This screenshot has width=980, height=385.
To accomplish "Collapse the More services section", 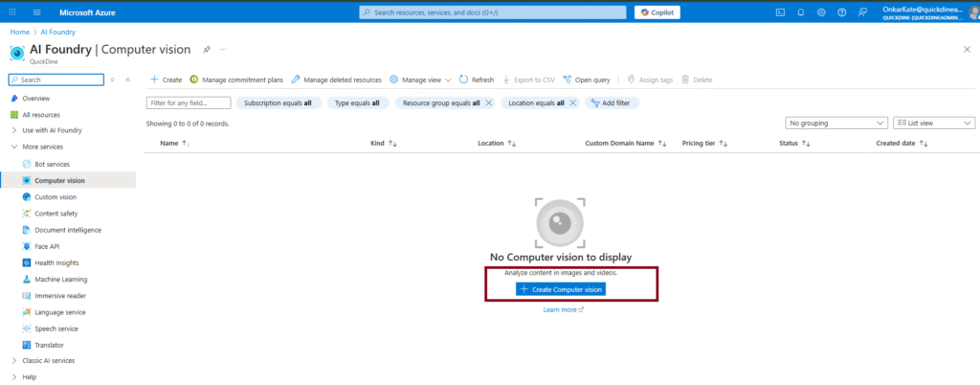I will coord(42,147).
